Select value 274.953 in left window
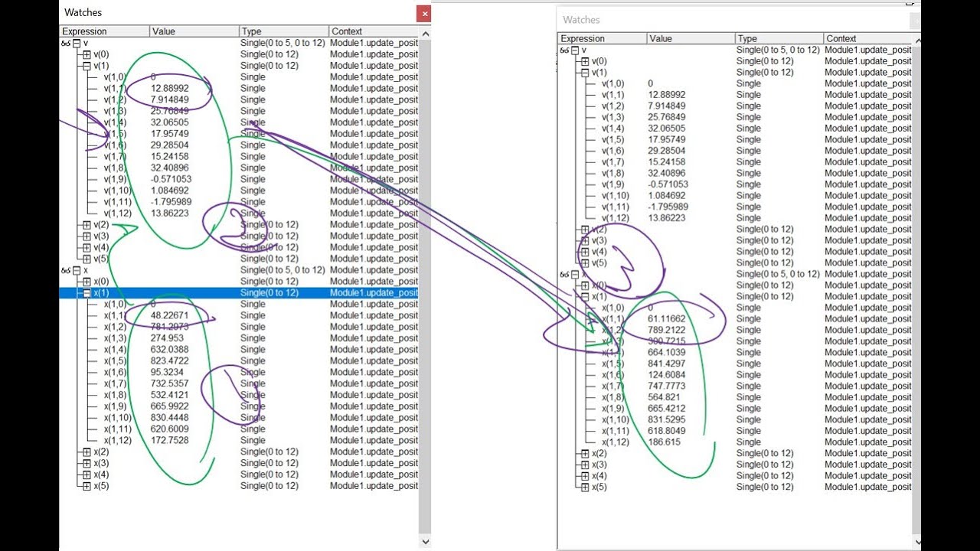Image resolution: width=980 pixels, height=551 pixels. tap(168, 338)
